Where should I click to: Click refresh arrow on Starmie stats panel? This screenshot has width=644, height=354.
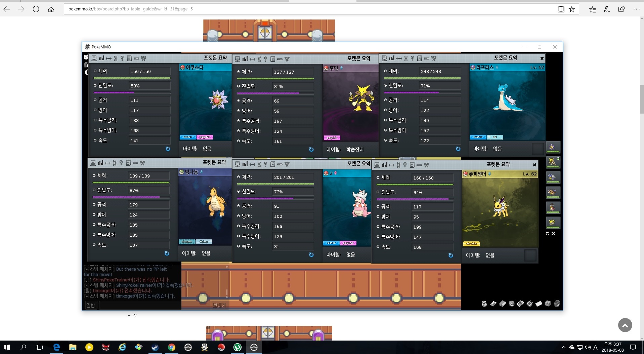(x=168, y=149)
